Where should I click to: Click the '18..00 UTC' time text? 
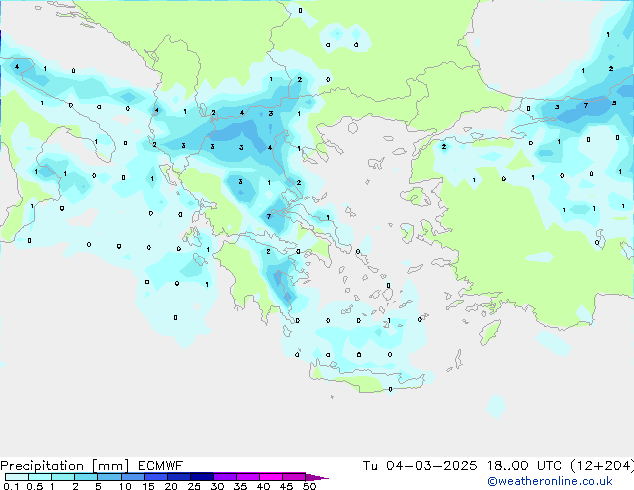coord(524,466)
